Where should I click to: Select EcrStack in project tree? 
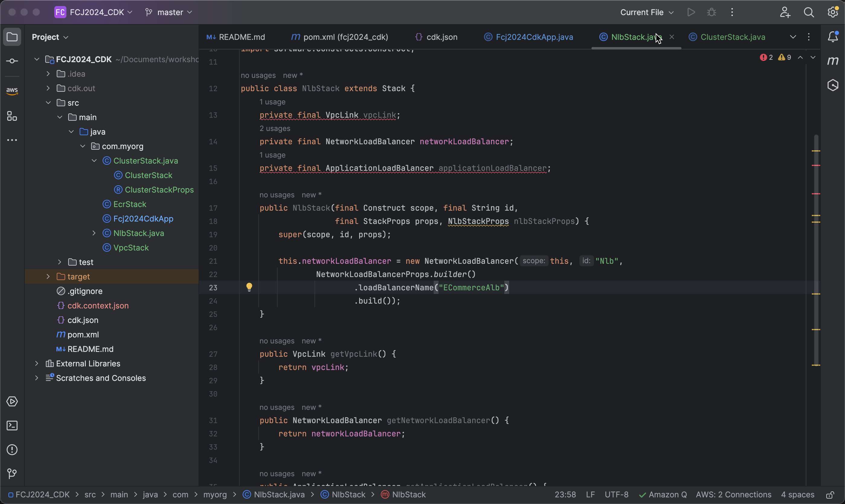click(x=130, y=204)
